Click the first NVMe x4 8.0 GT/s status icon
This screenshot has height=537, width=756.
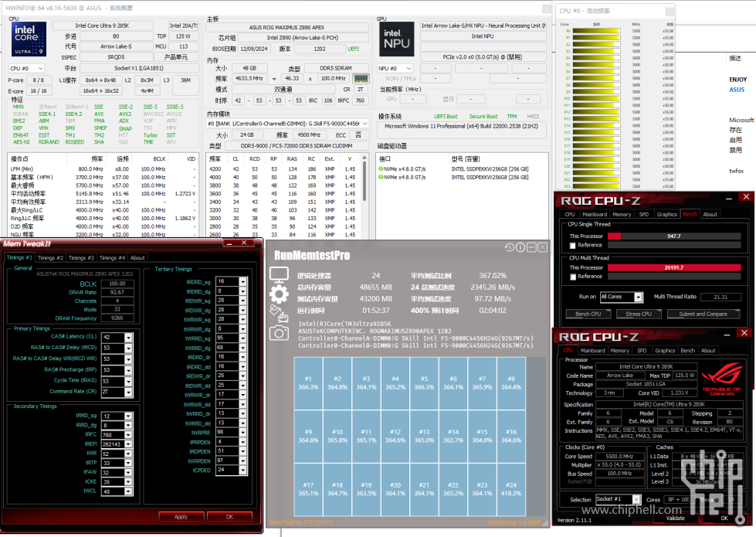click(x=381, y=169)
